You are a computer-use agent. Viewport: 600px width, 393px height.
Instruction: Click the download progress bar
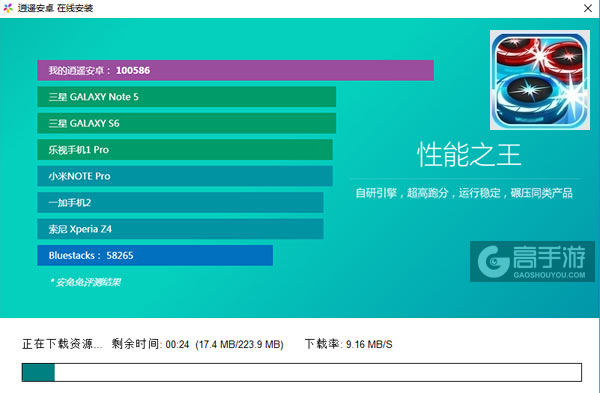coord(302,372)
